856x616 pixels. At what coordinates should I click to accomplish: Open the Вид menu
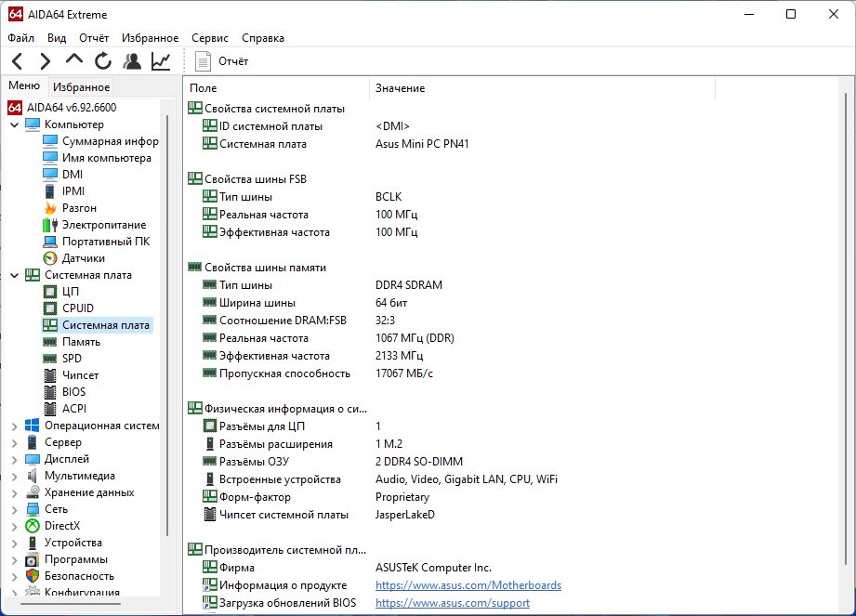[x=56, y=38]
